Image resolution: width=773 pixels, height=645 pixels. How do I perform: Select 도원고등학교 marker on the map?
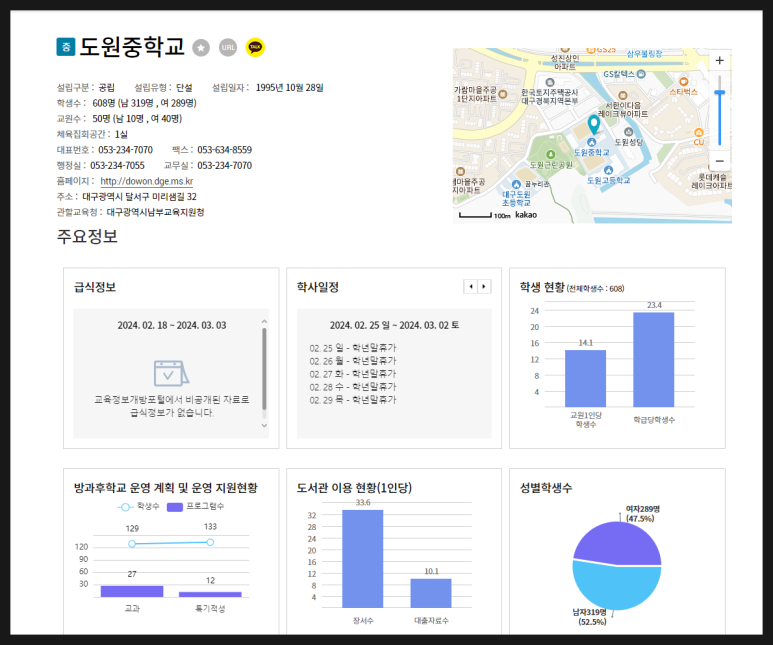tap(608, 170)
